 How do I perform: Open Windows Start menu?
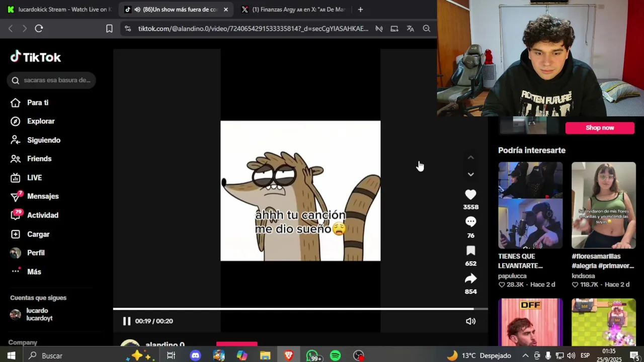coord(11,355)
